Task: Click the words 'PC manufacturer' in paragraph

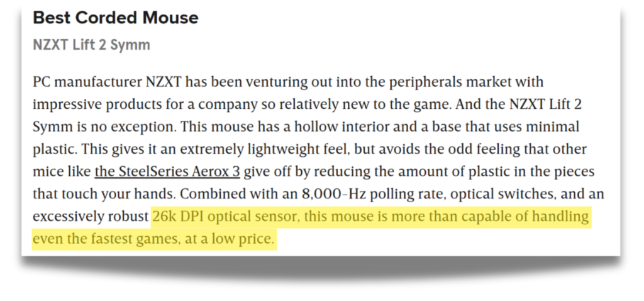Action: [87, 82]
